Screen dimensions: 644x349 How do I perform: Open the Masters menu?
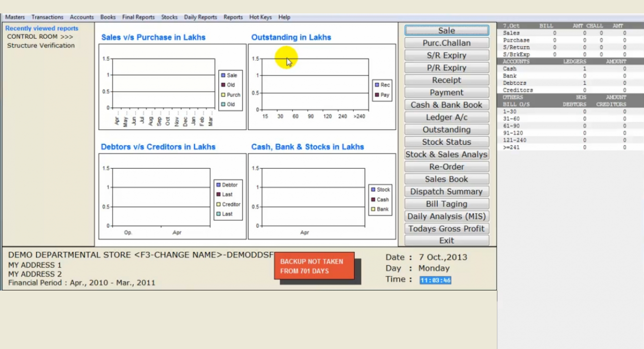click(x=15, y=17)
